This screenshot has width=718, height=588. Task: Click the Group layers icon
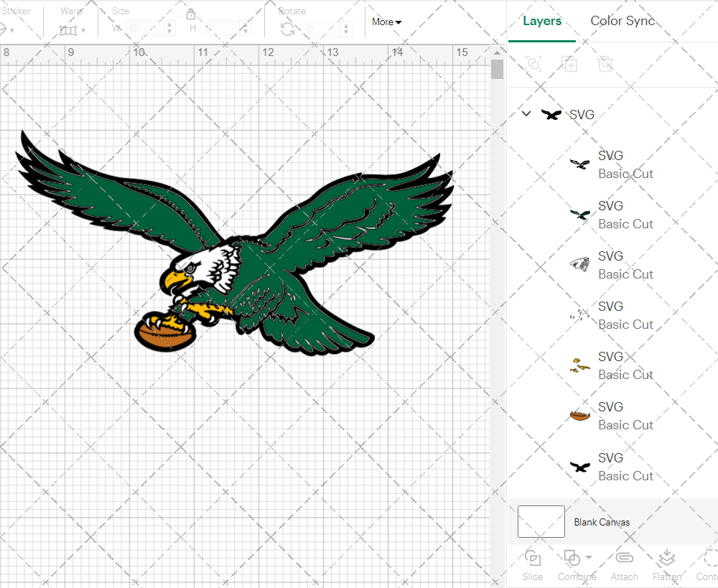pyautogui.click(x=533, y=64)
